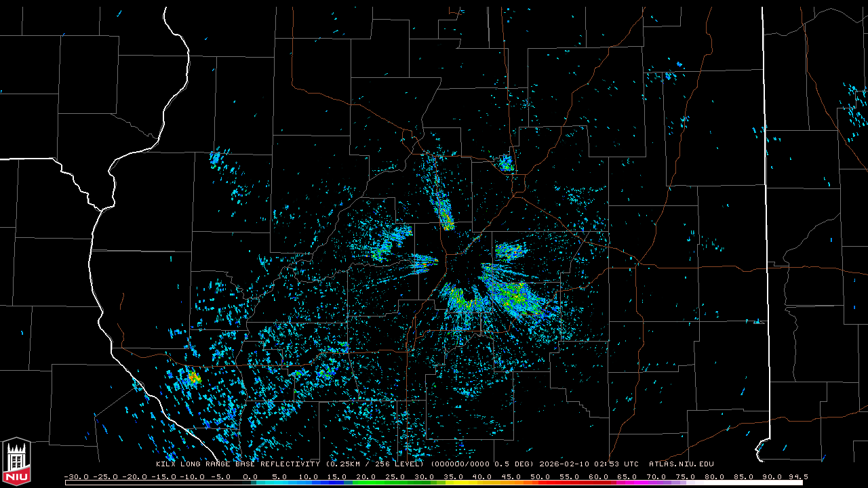Click the yellow-orange storm cell in the southwest
Screen dimensions: 868x488
pyautogui.click(x=194, y=377)
